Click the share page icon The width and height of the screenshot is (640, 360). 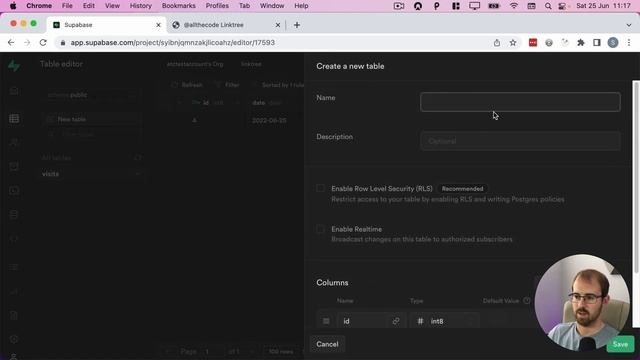point(497,42)
